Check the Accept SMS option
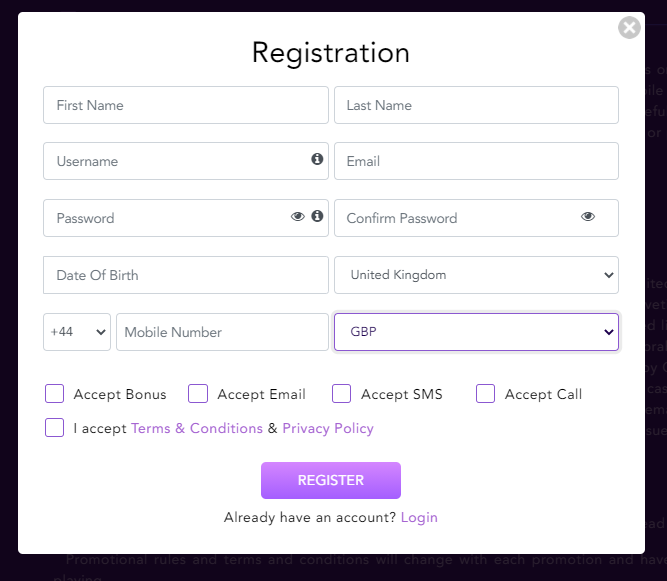The width and height of the screenshot is (667, 581). coord(342,394)
